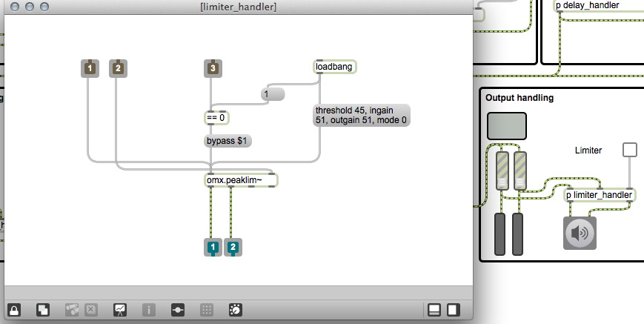Click the patcher windows icon in toolbar
Image resolution: width=644 pixels, height=324 pixels.
177,310
